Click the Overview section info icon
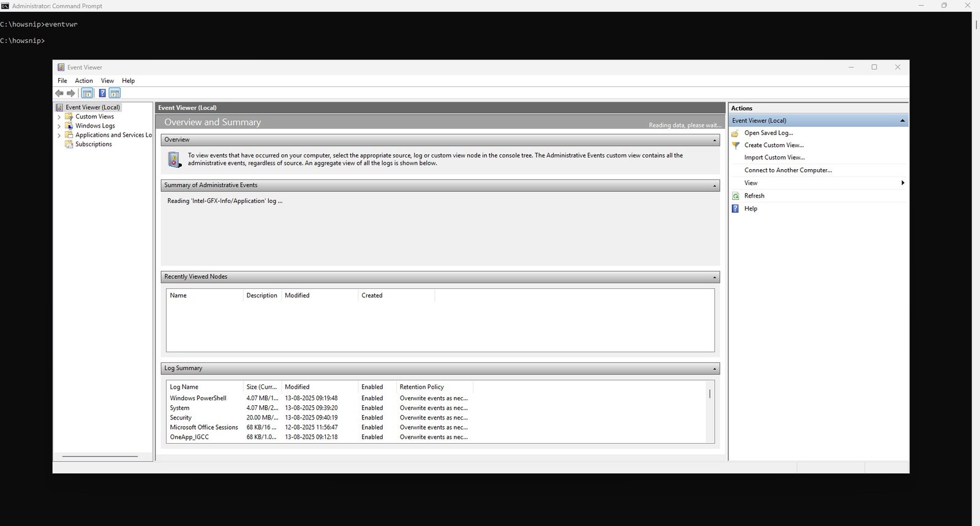 (175, 159)
